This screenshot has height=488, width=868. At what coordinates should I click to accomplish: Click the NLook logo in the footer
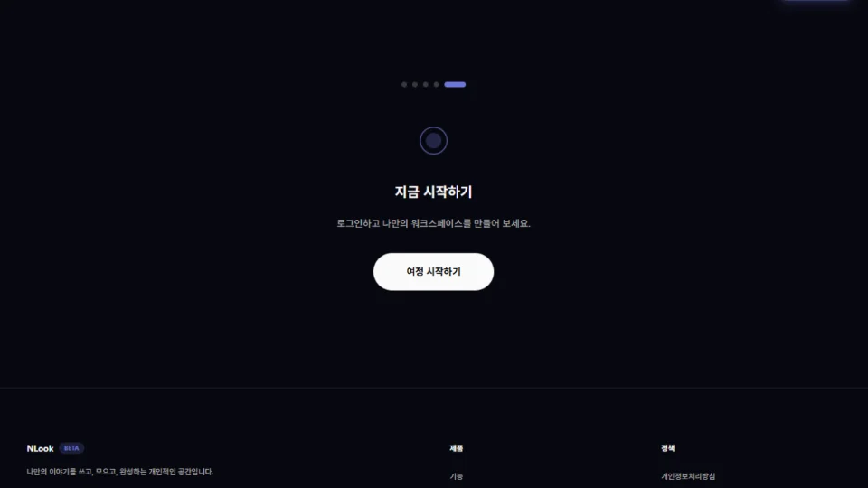tap(40, 448)
